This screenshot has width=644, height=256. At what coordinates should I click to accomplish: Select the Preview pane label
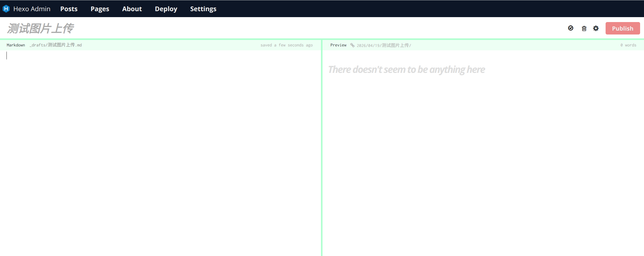coord(338,45)
